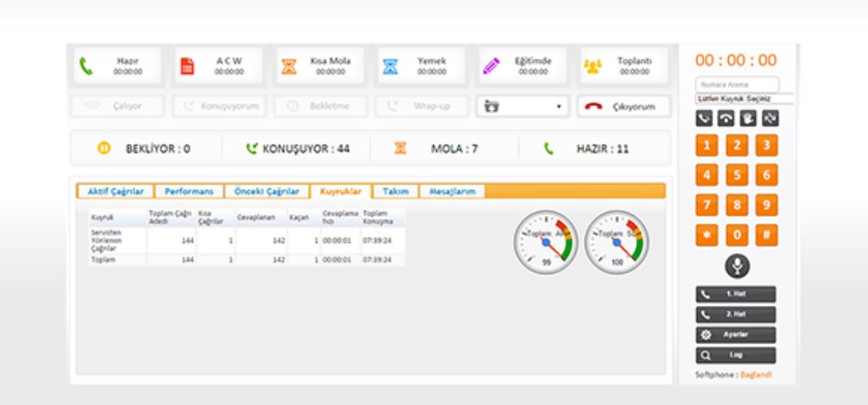Switch to the Takım tab

(396, 191)
